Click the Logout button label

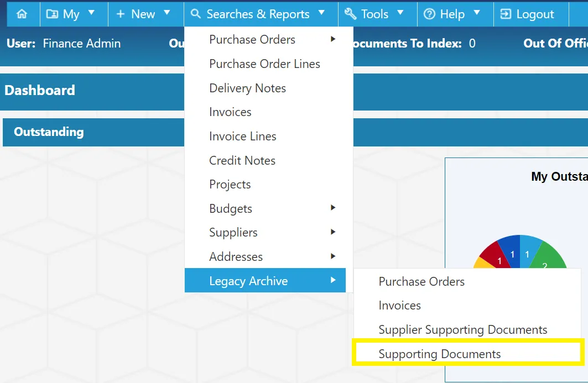tap(535, 14)
